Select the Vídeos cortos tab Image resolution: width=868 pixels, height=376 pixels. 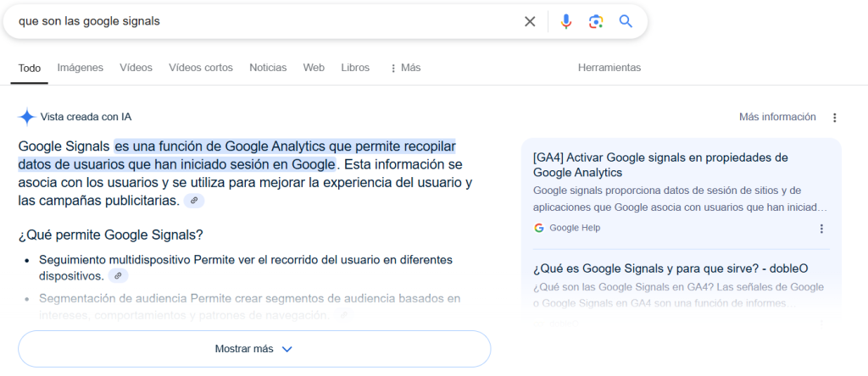pyautogui.click(x=201, y=68)
